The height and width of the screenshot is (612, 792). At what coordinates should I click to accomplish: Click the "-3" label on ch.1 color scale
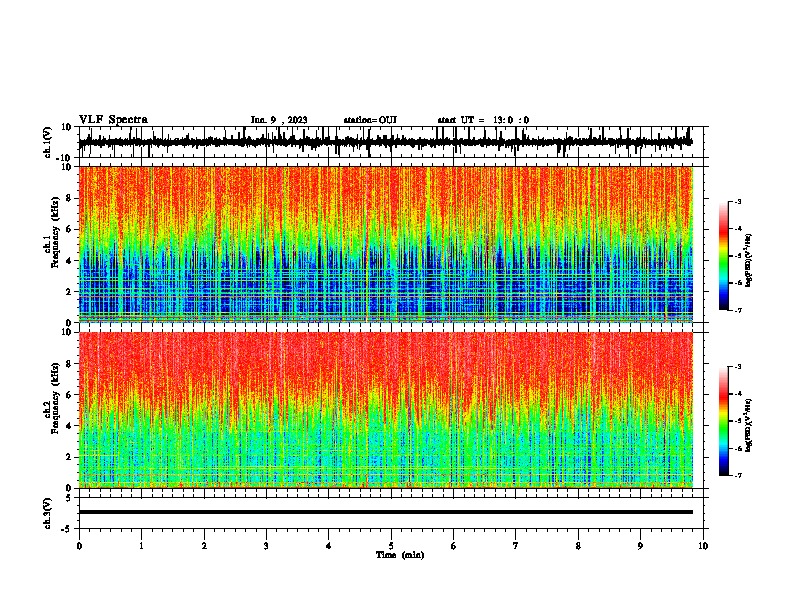pyautogui.click(x=737, y=201)
